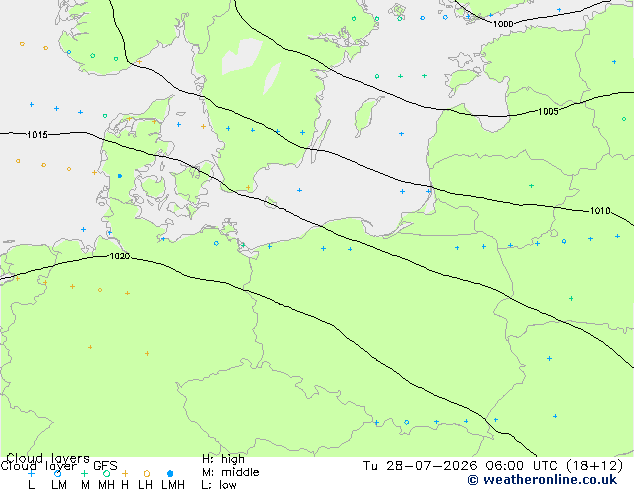This screenshot has width=634, height=490.
Task: Click the 1010 isobar label
Action: (600, 211)
